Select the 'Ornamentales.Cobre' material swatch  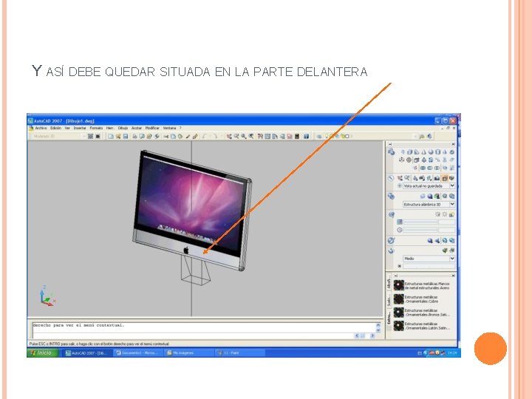tap(399, 299)
